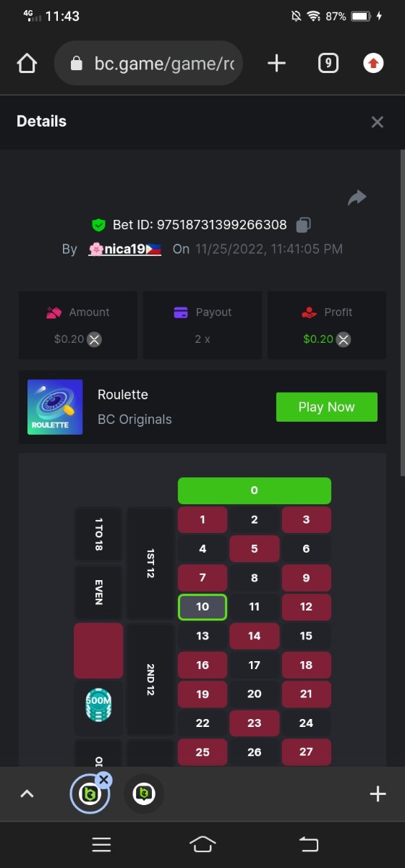Add tab to group using plus

(x=378, y=794)
